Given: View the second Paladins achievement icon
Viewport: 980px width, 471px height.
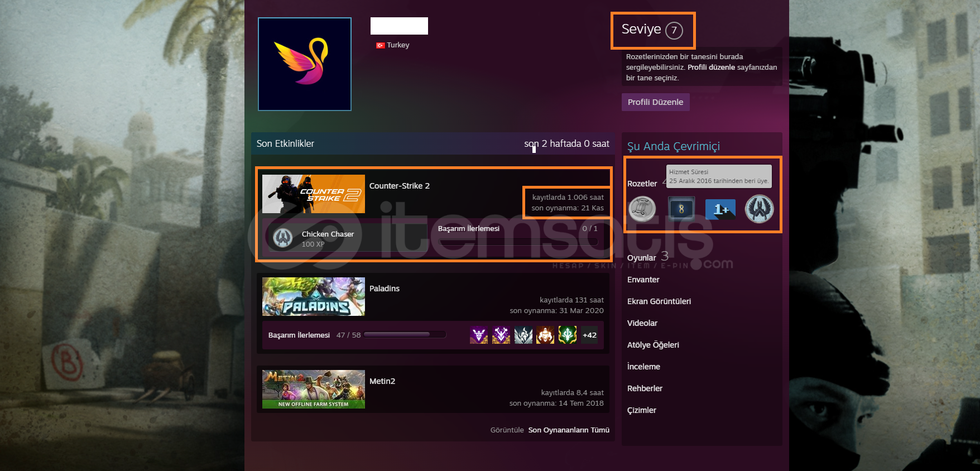Looking at the screenshot, I should 501,335.
